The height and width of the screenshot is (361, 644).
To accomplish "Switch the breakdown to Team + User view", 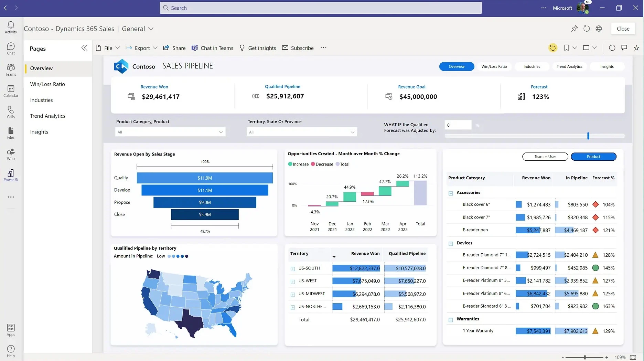I will click(x=545, y=157).
